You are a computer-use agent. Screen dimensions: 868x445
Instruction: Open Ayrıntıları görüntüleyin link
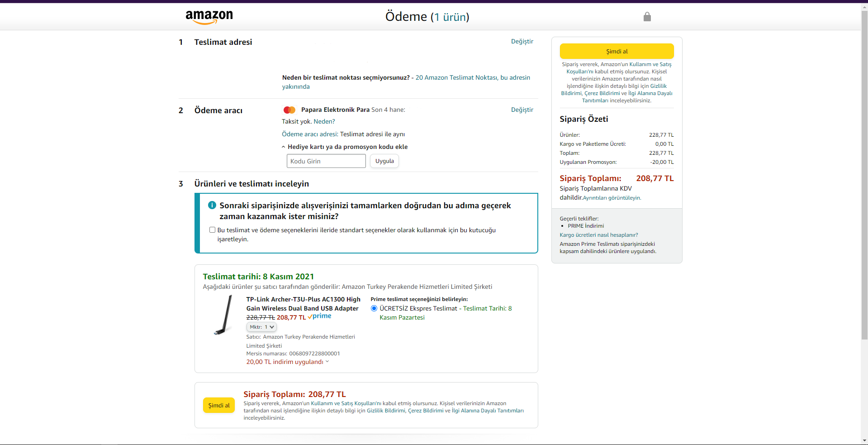pos(612,198)
